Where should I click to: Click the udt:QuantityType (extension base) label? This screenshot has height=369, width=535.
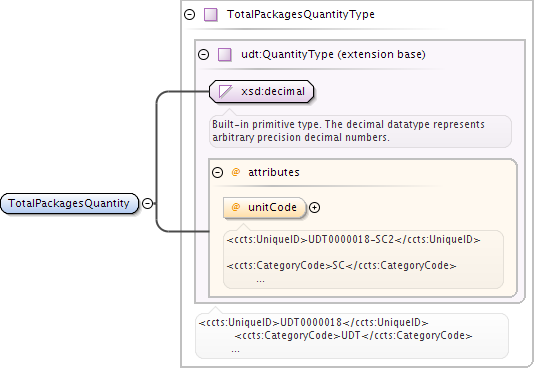point(333,54)
